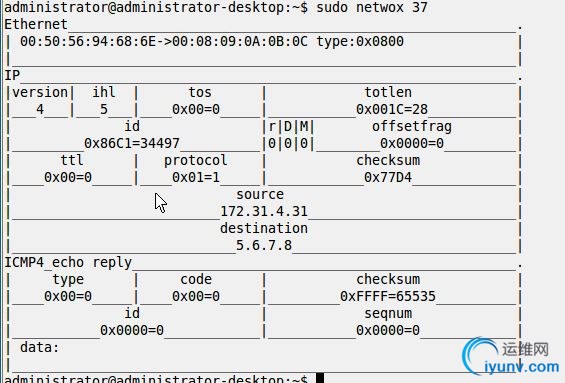This screenshot has width=565, height=383.
Task: Click the destination MAC 00:08:09:0A:0B:0C
Action: [240, 41]
